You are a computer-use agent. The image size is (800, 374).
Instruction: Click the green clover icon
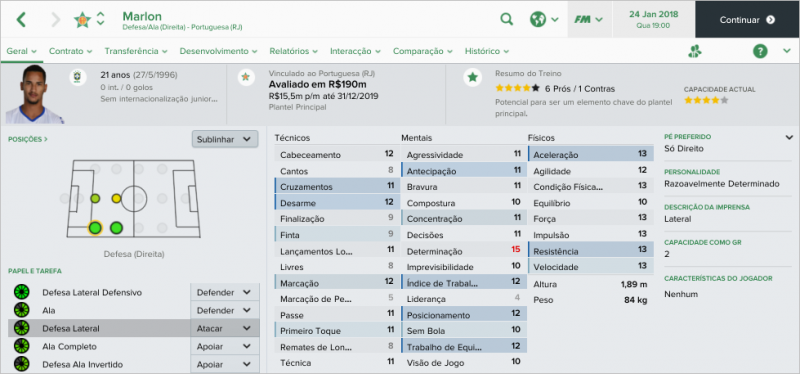pyautogui.click(x=695, y=51)
